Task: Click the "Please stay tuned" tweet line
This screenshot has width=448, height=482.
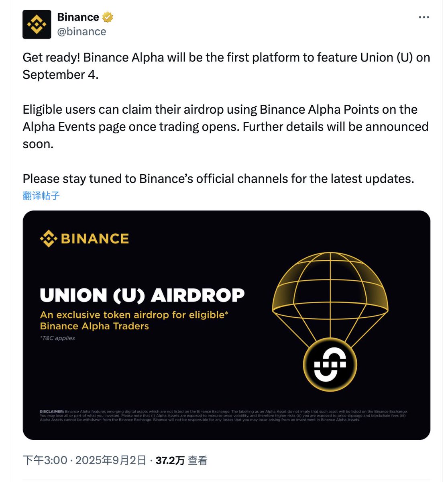Action: click(x=218, y=178)
